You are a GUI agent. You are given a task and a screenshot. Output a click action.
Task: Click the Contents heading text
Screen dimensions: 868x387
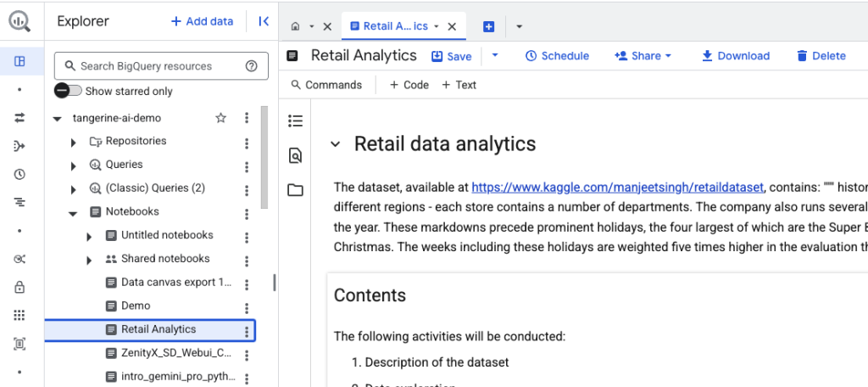[x=370, y=295]
